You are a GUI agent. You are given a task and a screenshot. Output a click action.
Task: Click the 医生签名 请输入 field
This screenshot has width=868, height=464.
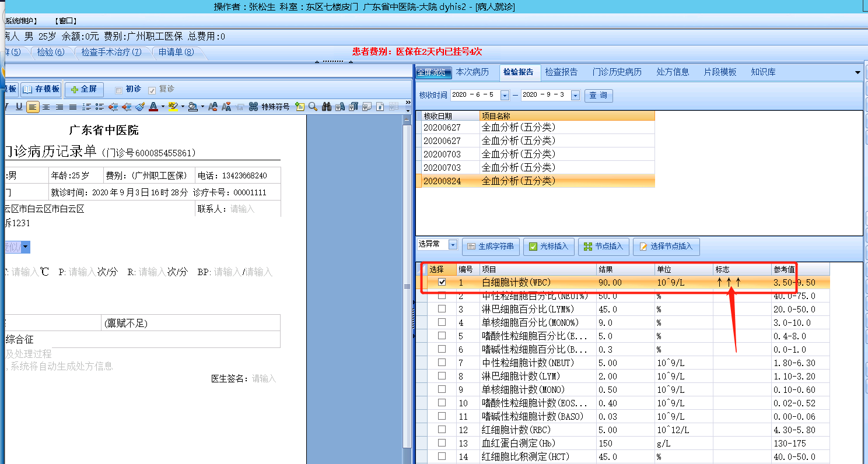264,379
